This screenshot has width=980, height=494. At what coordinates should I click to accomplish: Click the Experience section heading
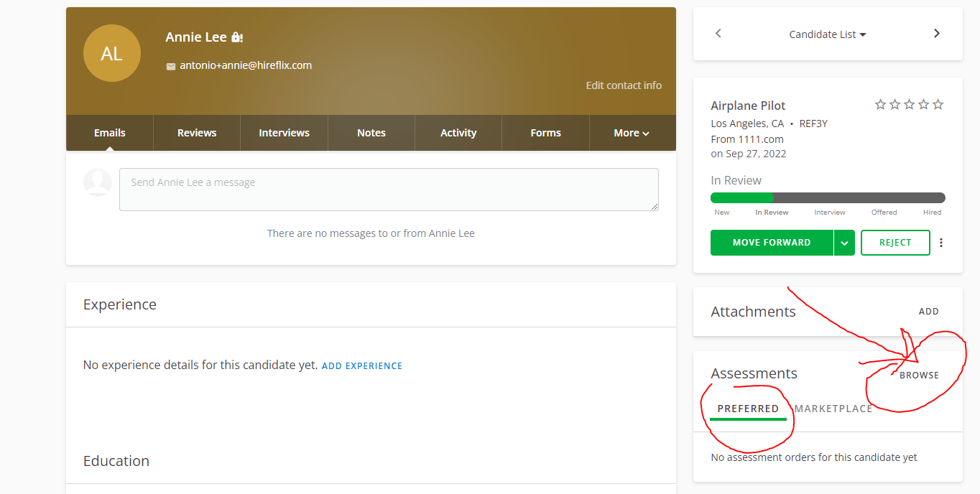pos(120,304)
